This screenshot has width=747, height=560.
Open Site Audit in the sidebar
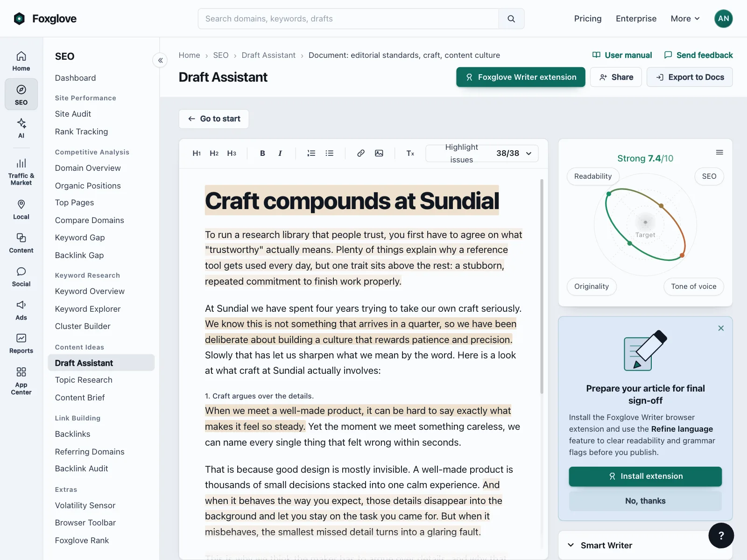coord(73,114)
